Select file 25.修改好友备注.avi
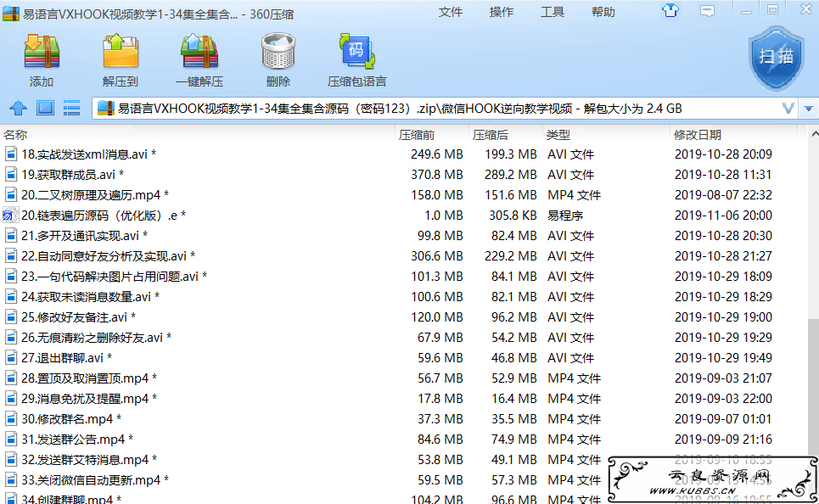Screen dimensions: 819x504 pos(78,317)
